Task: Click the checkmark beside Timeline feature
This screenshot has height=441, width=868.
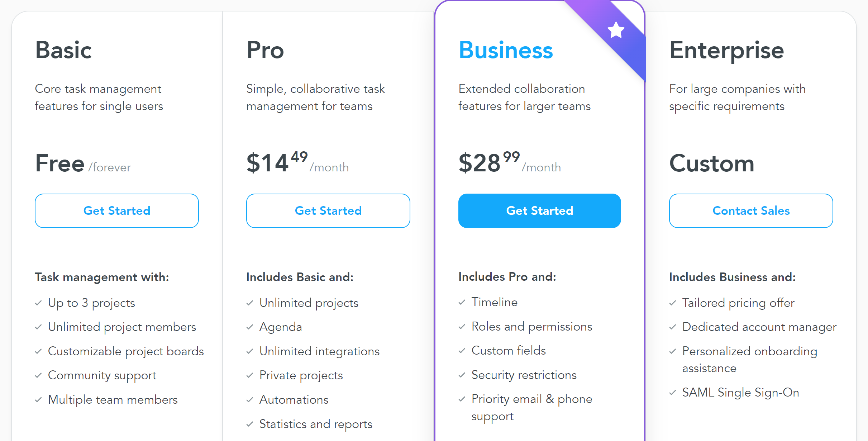Action: coord(462,302)
